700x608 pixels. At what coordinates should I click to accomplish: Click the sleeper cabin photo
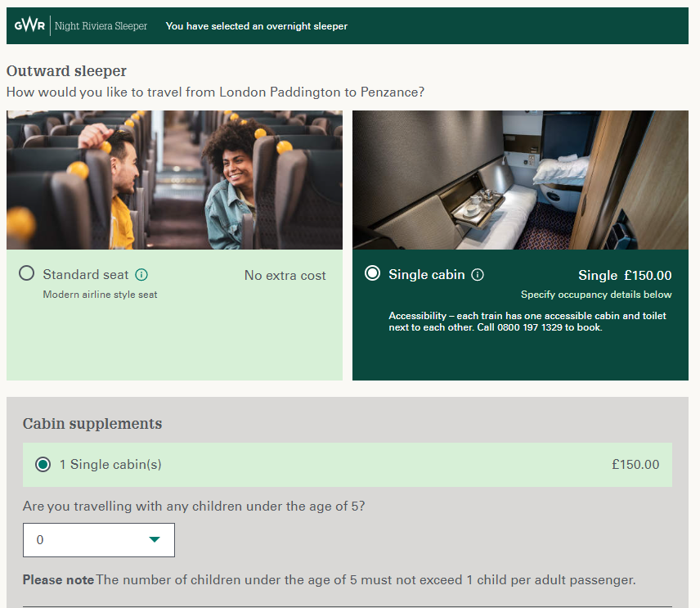[520, 180]
